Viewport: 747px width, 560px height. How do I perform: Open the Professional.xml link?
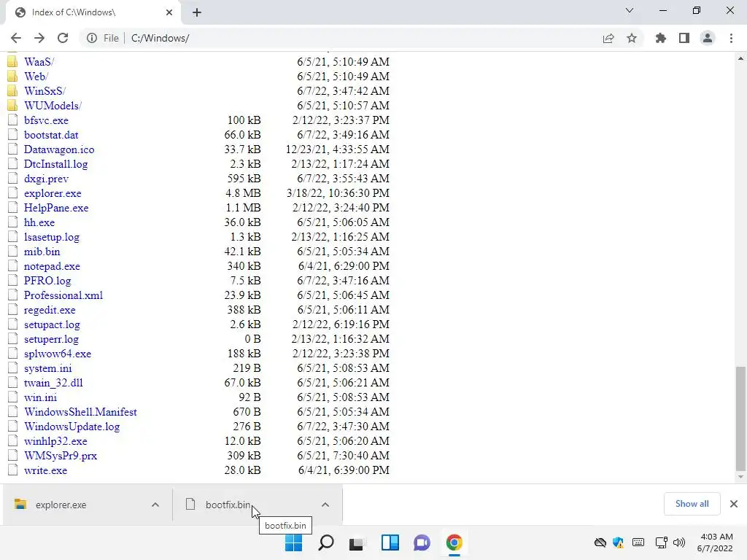[x=63, y=295]
